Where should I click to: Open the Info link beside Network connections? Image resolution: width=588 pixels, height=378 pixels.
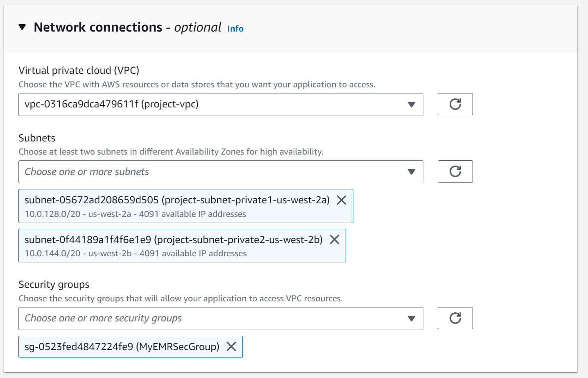click(235, 29)
